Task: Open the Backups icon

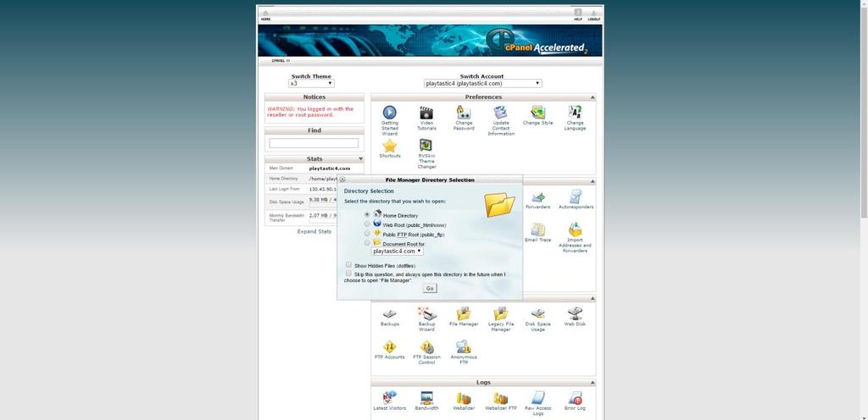Action: pyautogui.click(x=390, y=314)
